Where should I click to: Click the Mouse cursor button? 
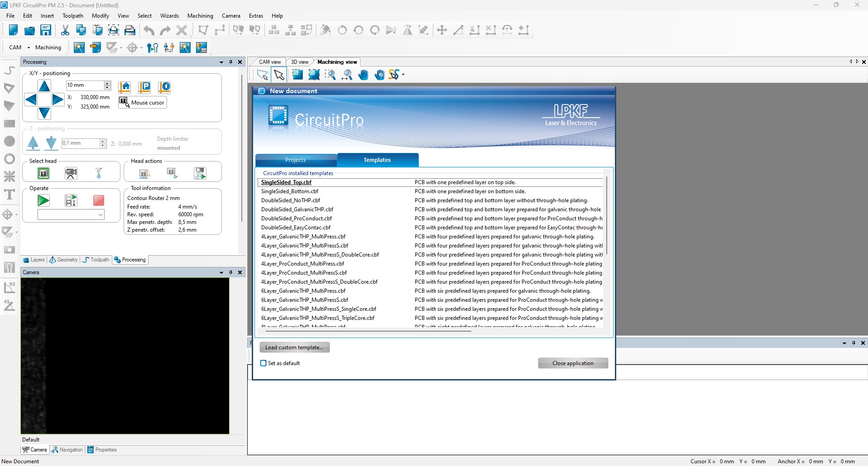[x=143, y=103]
